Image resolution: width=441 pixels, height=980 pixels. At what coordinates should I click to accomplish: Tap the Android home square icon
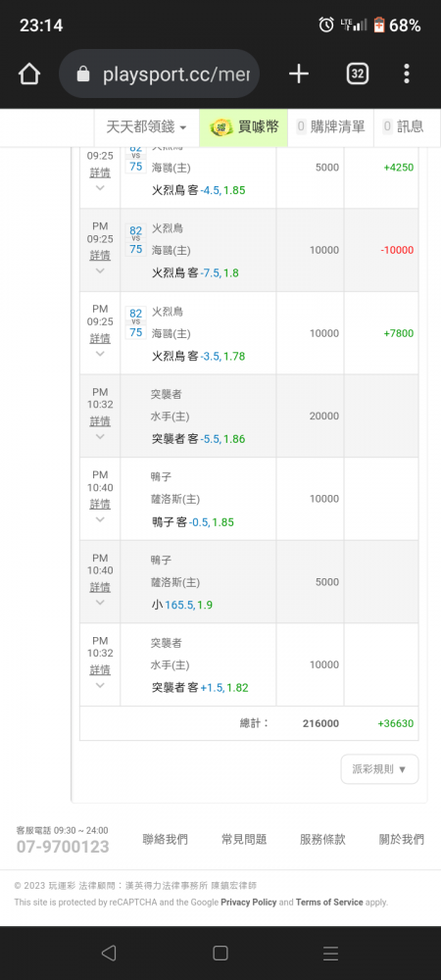click(x=220, y=953)
